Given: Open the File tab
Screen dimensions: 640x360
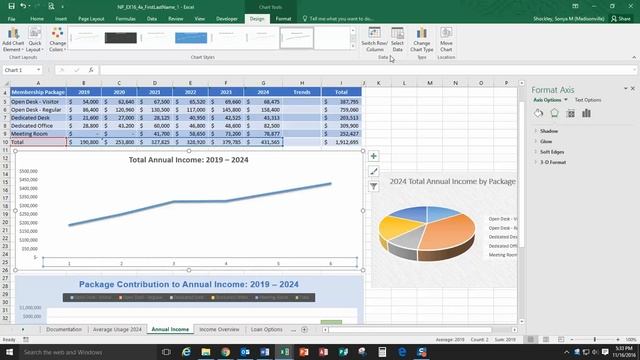Looking at the screenshot, I should click(x=11, y=19).
